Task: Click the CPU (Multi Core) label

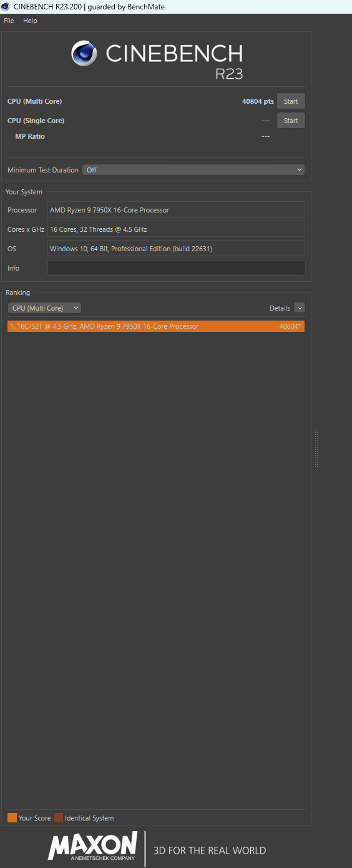Action: coord(34,101)
